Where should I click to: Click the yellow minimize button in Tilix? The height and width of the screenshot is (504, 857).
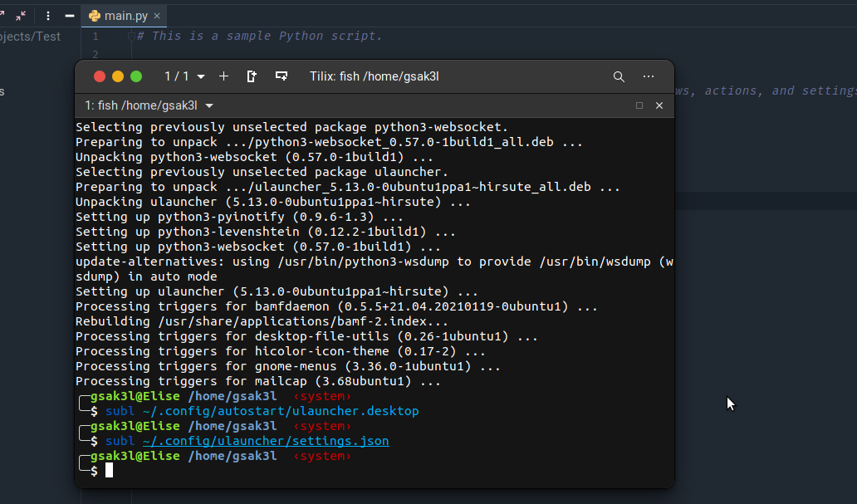tap(118, 76)
